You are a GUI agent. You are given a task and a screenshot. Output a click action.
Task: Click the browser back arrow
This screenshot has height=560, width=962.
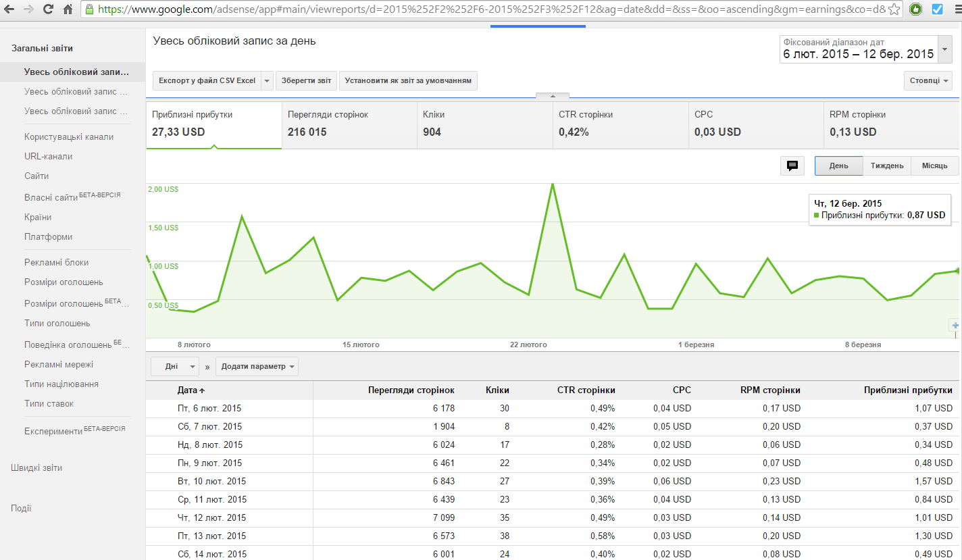[10, 9]
